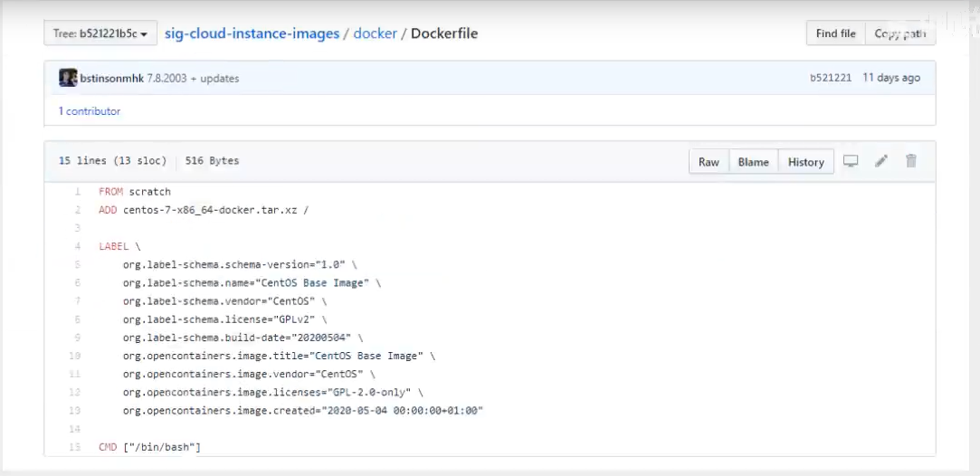Click the trash delete file icon
This screenshot has width=980, height=476.
coord(911,161)
